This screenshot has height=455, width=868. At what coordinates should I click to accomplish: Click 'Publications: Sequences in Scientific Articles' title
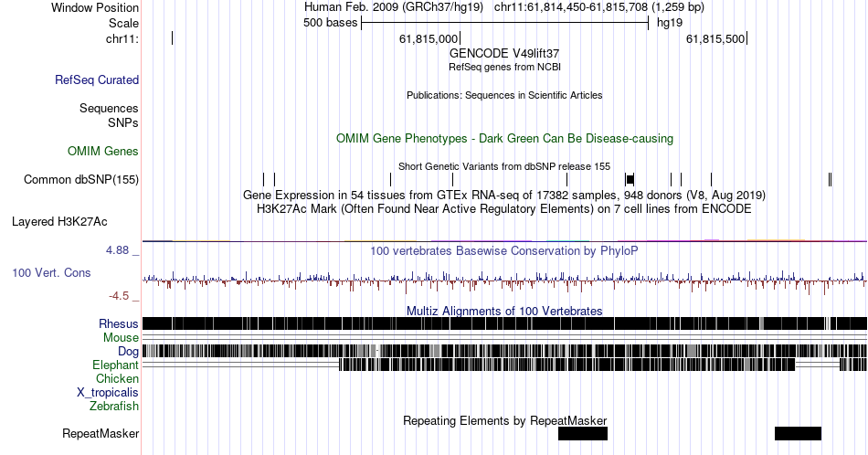point(504,95)
